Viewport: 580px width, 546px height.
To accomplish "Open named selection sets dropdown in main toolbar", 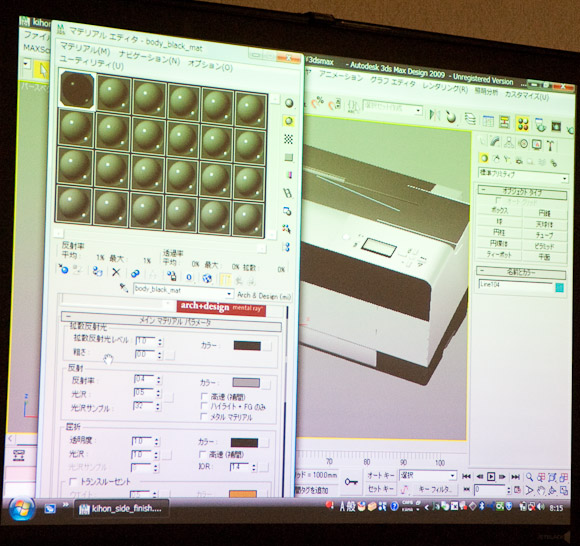I will click(418, 111).
